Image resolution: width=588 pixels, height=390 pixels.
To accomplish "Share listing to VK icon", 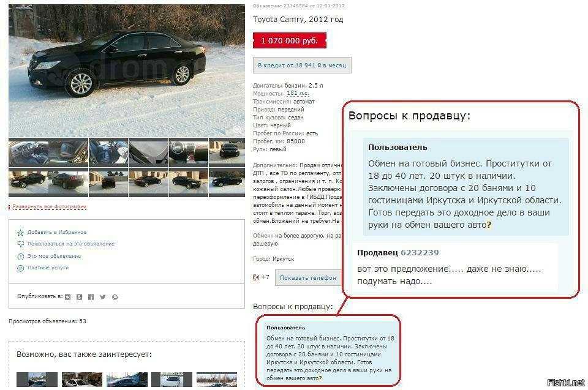I will point(68,297).
